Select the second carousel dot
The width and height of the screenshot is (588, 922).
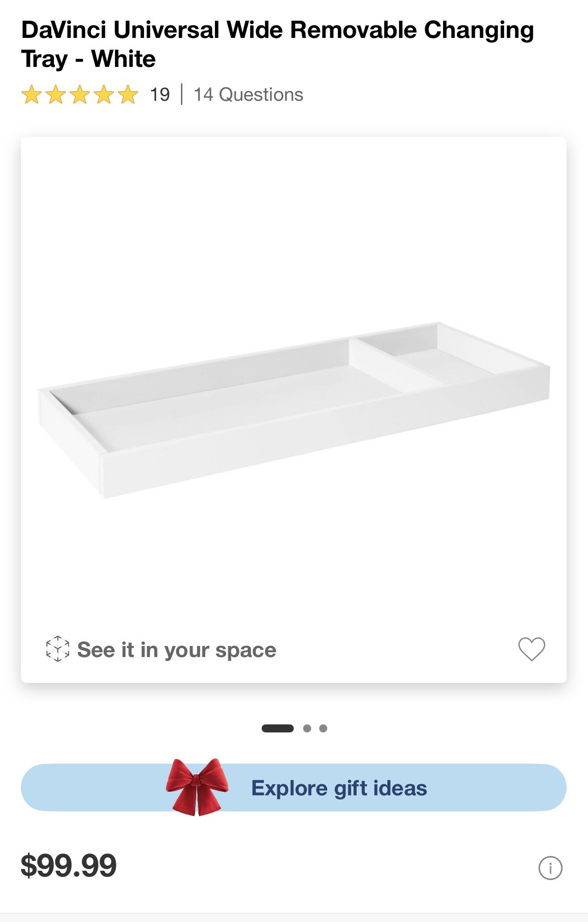(x=307, y=728)
